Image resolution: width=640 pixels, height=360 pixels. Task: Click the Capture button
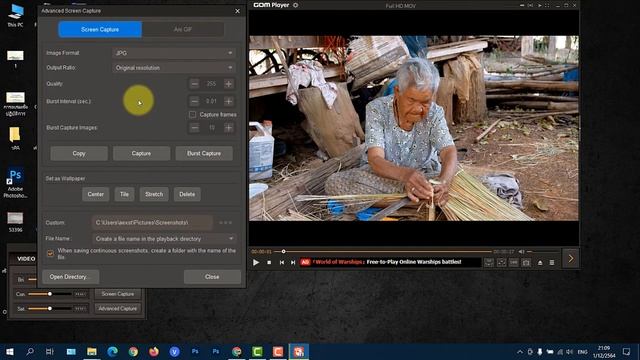coord(141,153)
